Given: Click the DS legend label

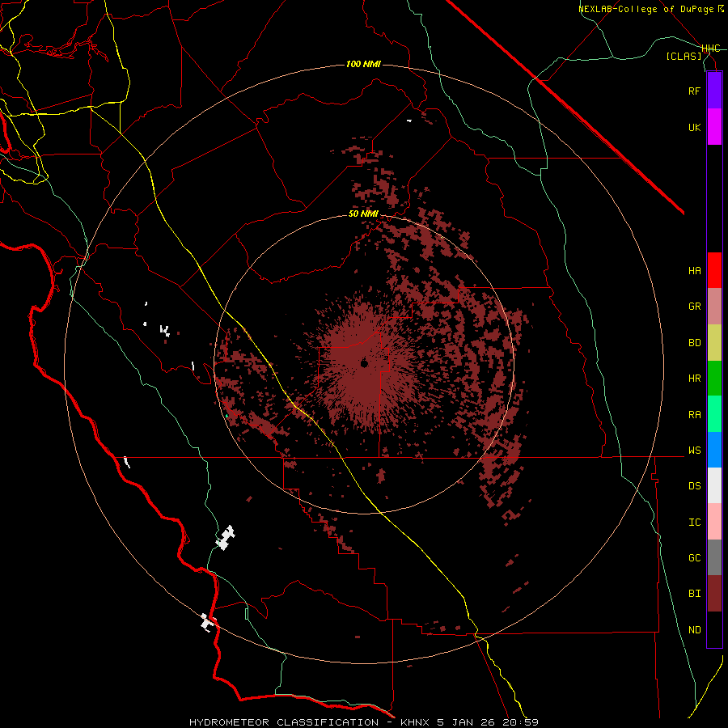Looking at the screenshot, I should coord(694,486).
